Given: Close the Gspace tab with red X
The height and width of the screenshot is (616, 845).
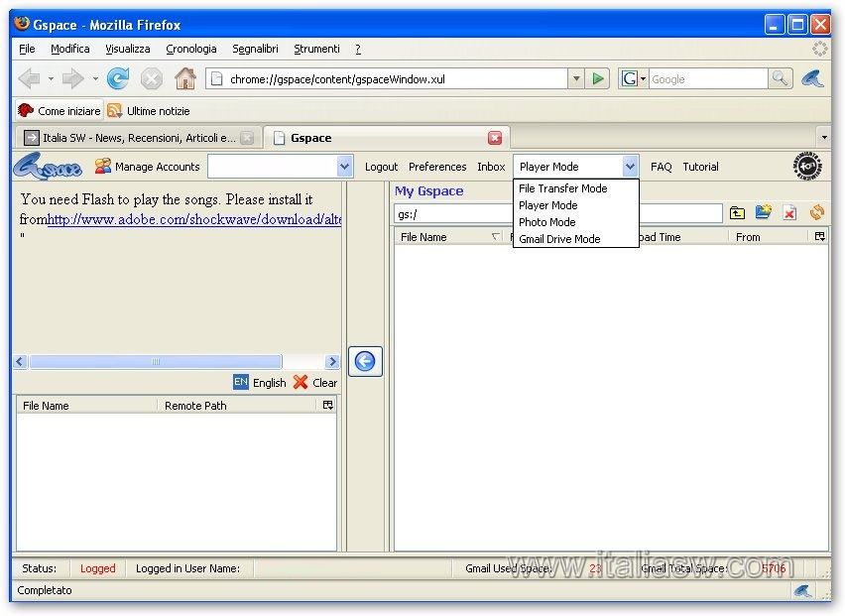Looking at the screenshot, I should [x=495, y=138].
